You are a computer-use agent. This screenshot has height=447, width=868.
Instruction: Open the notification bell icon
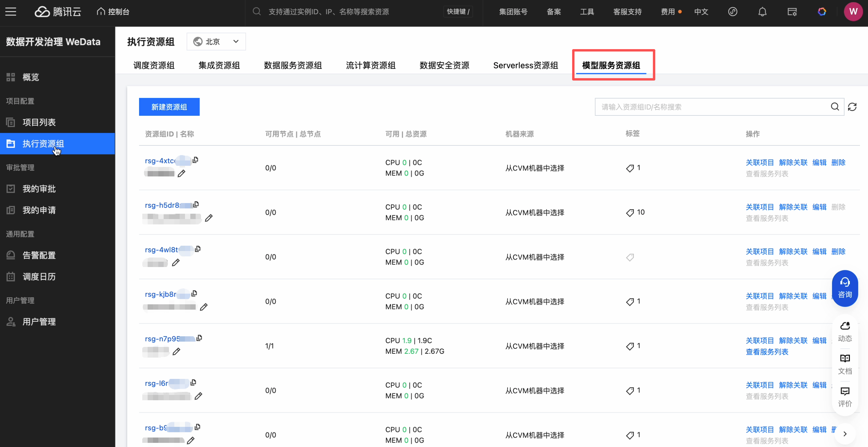762,12
